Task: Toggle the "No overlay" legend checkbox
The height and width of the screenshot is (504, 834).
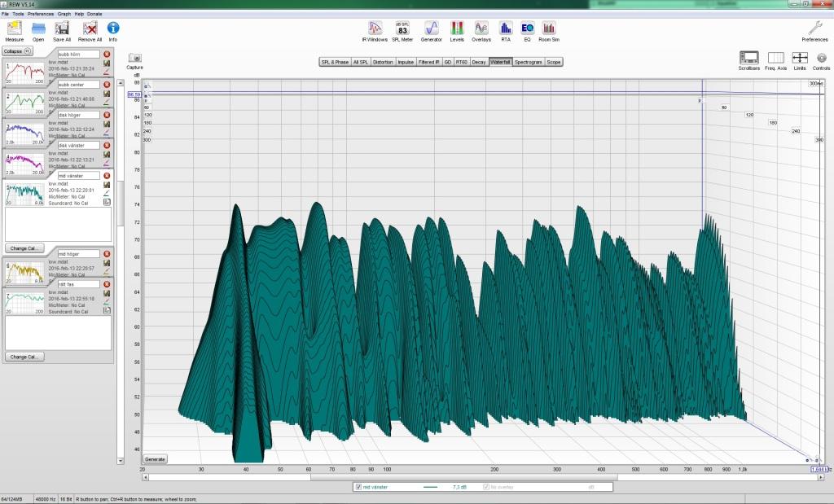Action: click(486, 487)
